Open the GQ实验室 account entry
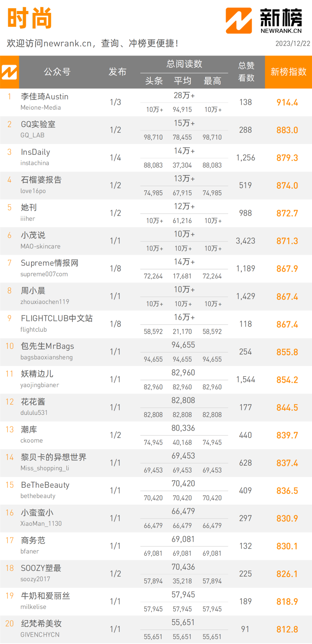 [38, 124]
